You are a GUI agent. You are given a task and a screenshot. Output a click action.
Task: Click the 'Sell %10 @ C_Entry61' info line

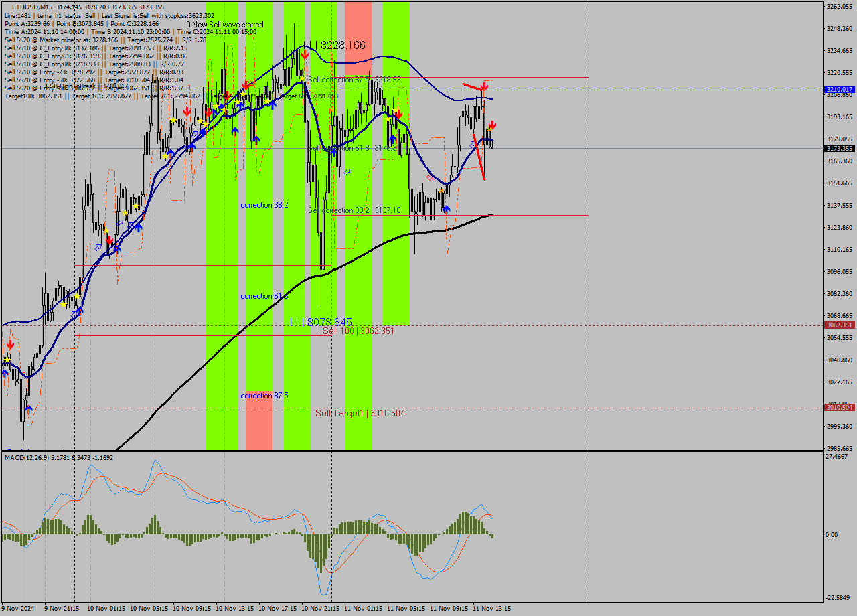pyautogui.click(x=96, y=56)
